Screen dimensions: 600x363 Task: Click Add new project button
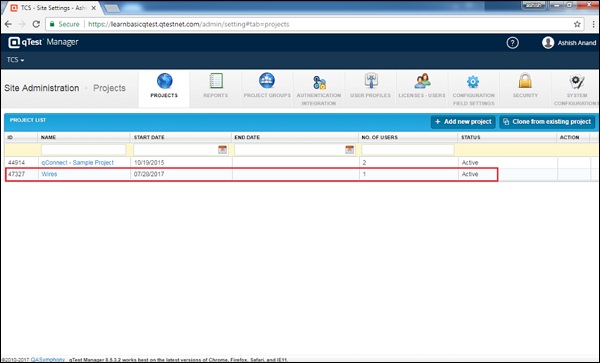(x=463, y=122)
